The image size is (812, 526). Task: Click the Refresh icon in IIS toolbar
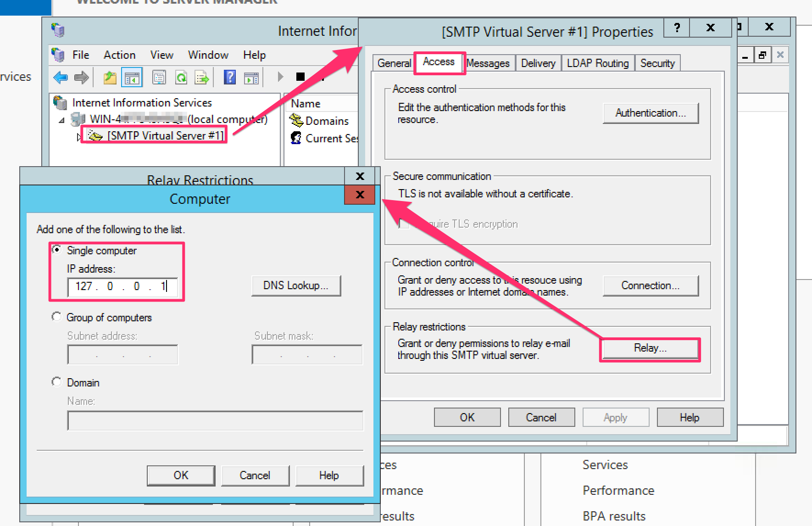(x=182, y=77)
